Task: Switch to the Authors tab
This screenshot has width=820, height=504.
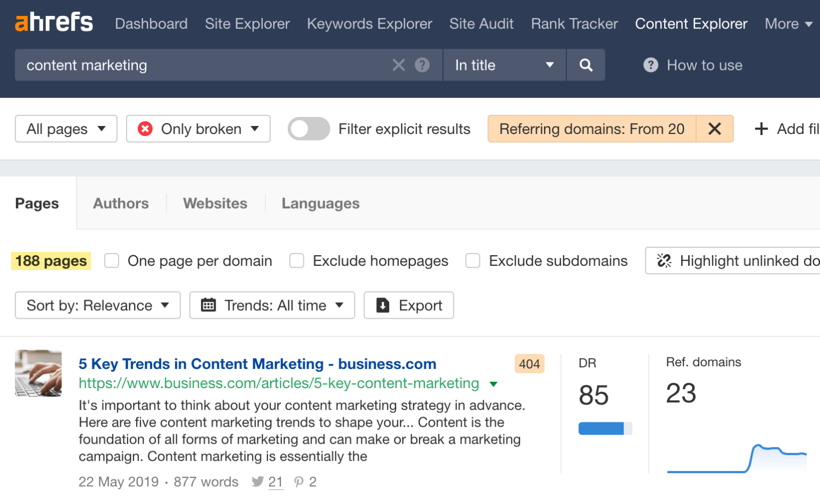Action: pyautogui.click(x=121, y=203)
